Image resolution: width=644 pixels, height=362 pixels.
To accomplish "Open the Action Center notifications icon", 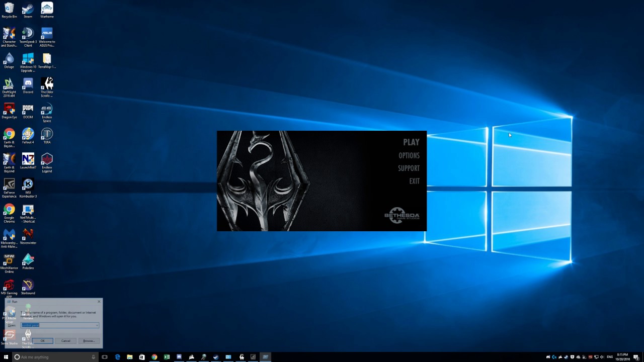I will tap(636, 357).
